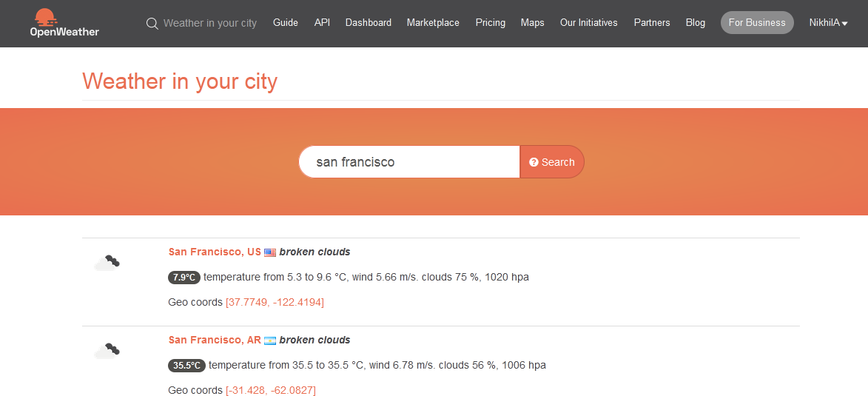Open the Maps menu item
The image size is (868, 396).
coord(533,23)
